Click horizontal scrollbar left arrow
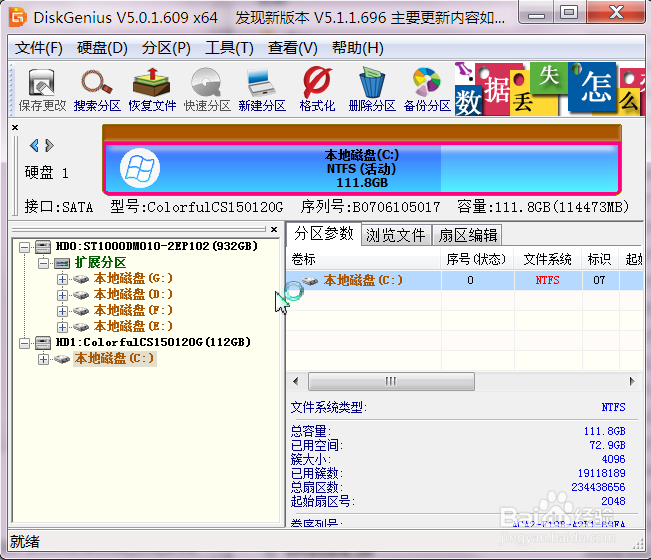Viewport: 651px width, 560px height. click(296, 381)
